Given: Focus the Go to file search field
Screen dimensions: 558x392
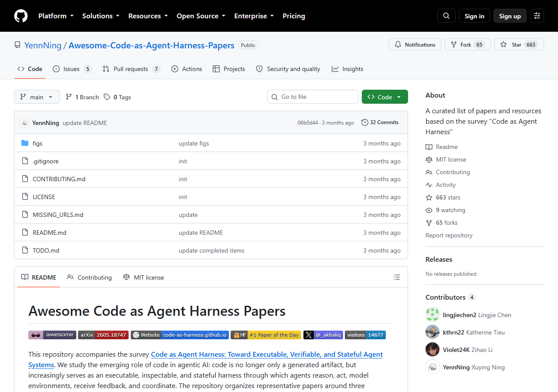Looking at the screenshot, I should pyautogui.click(x=313, y=97).
